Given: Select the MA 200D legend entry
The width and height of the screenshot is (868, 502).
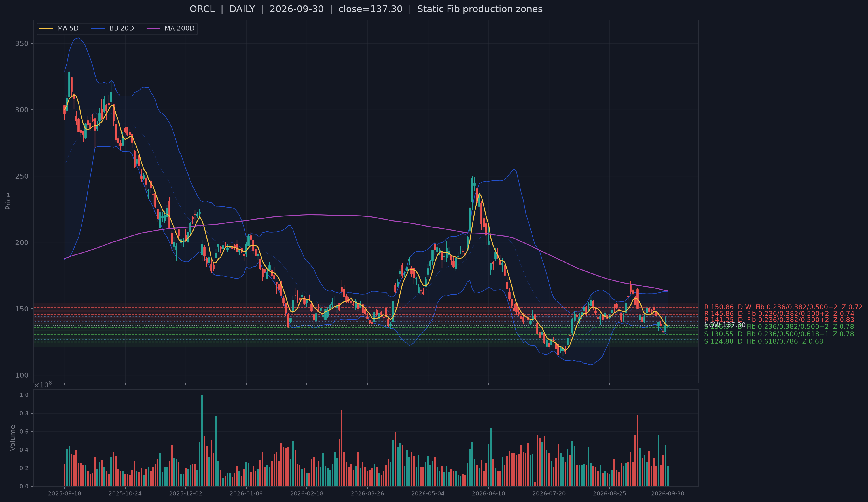Looking at the screenshot, I should [x=170, y=28].
